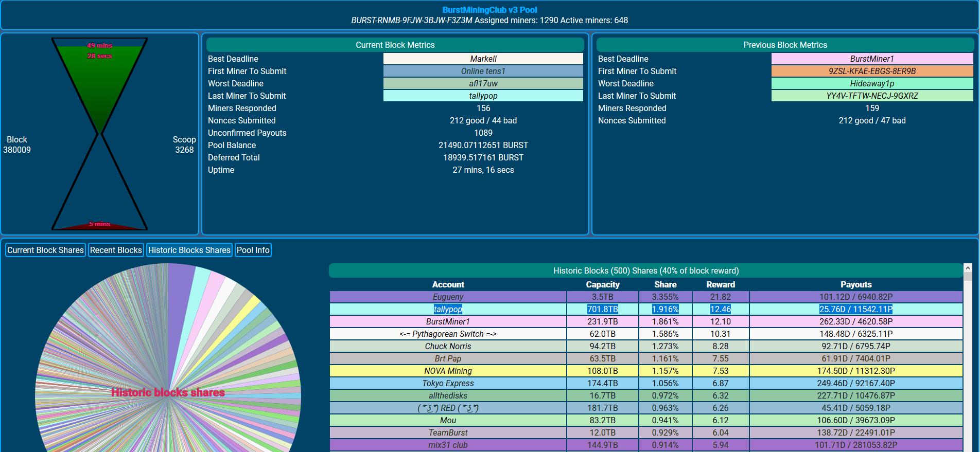Open the Pool Info tab

click(253, 250)
